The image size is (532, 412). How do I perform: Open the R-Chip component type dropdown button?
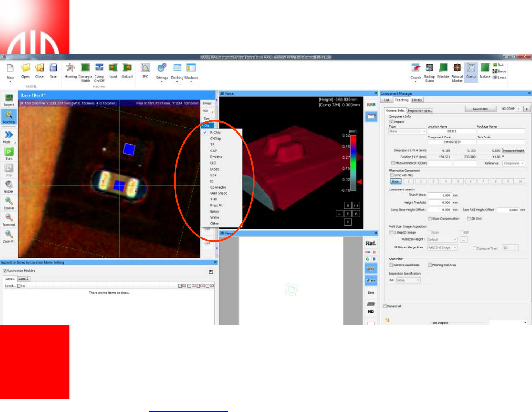tap(207, 126)
